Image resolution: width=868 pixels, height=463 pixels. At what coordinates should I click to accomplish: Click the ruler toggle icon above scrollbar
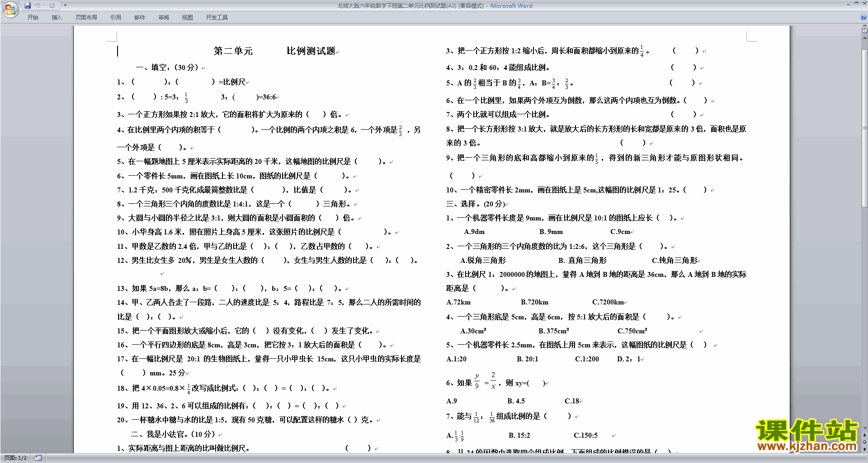pos(864,31)
